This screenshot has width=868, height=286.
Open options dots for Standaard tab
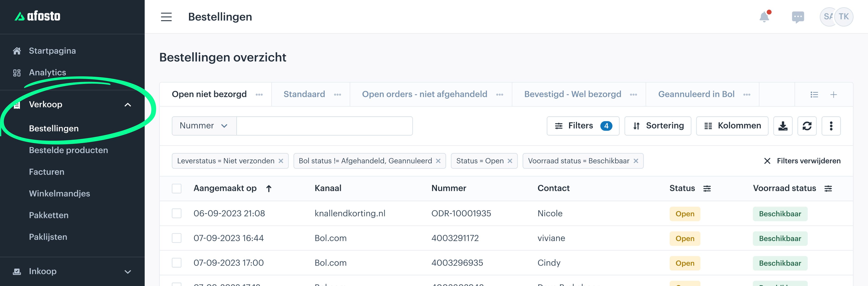[338, 95]
